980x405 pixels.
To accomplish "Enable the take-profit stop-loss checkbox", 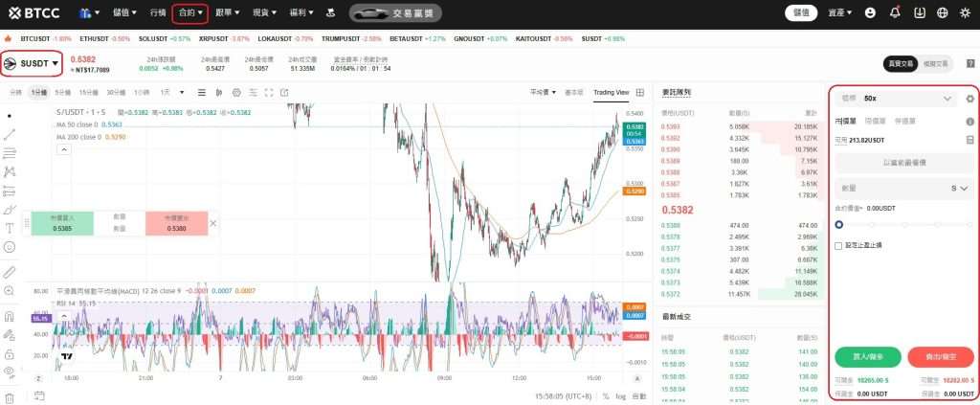I will [x=839, y=245].
